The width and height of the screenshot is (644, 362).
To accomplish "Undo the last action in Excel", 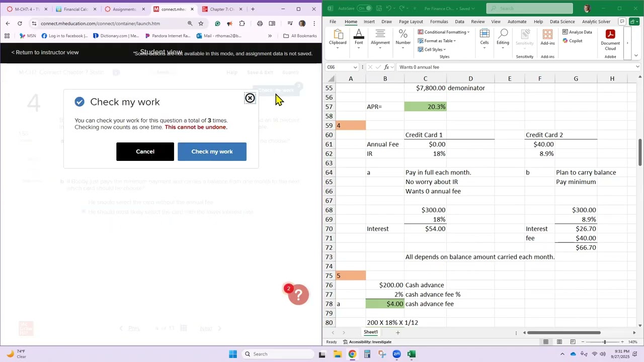I will coord(389,9).
